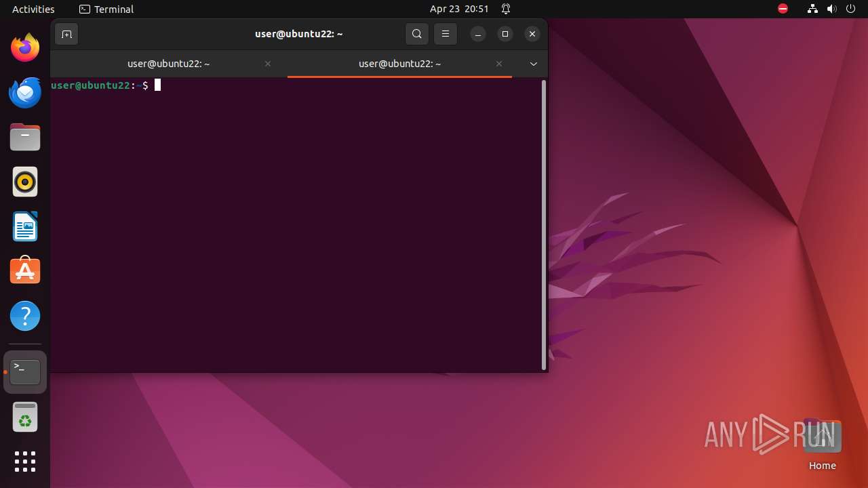
Task: Open the power menu icon
Action: pos(852,9)
